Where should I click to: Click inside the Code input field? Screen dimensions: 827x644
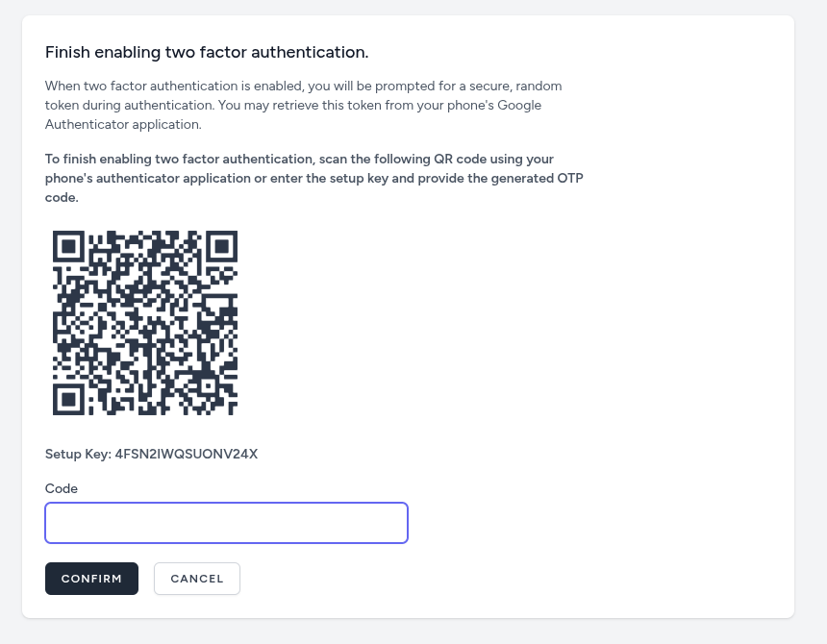pyautogui.click(x=226, y=523)
